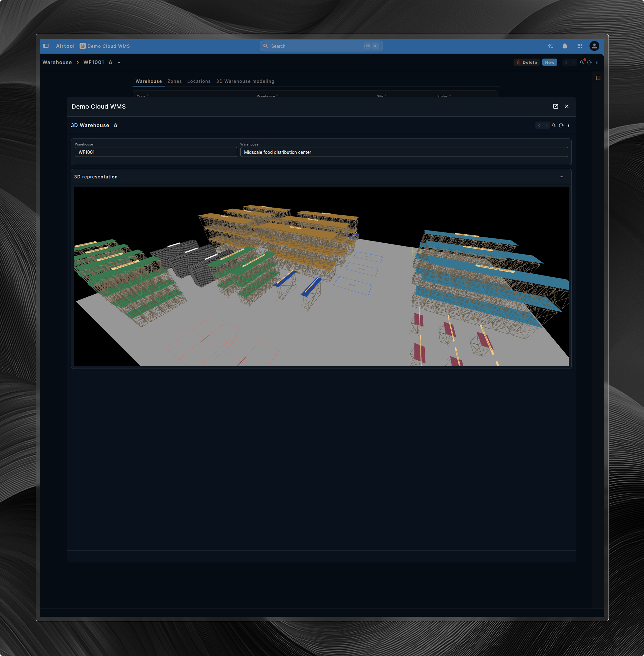The width and height of the screenshot is (644, 656).
Task: Open the notifications bell
Action: pos(565,46)
